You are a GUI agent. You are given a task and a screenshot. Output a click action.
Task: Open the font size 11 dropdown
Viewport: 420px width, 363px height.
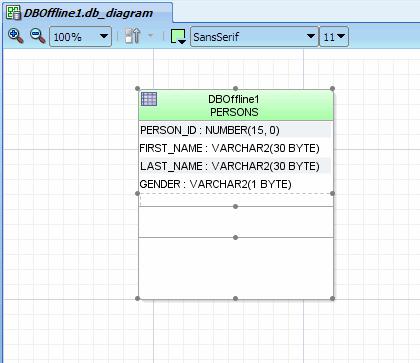[x=334, y=36]
